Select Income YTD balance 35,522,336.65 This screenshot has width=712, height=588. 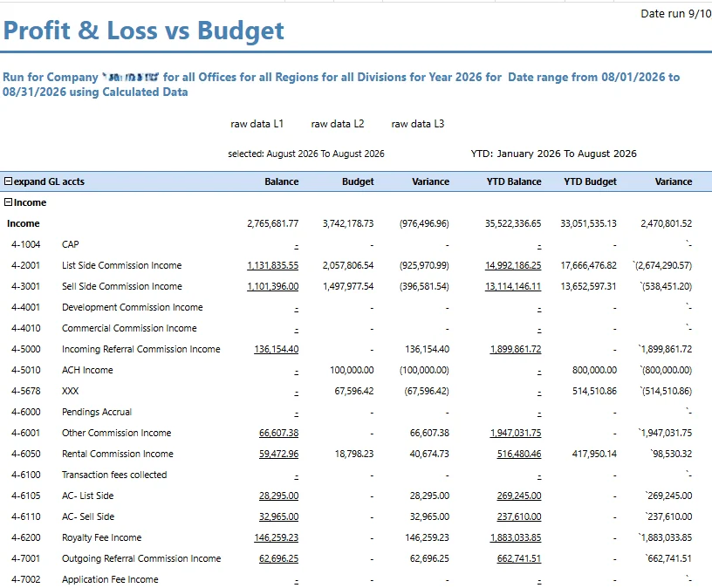coord(513,223)
